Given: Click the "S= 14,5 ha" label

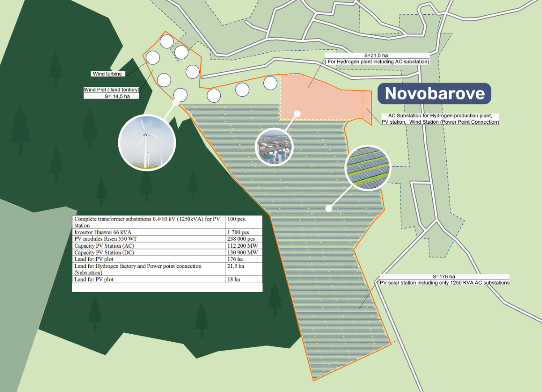Looking at the screenshot, I should tap(117, 96).
